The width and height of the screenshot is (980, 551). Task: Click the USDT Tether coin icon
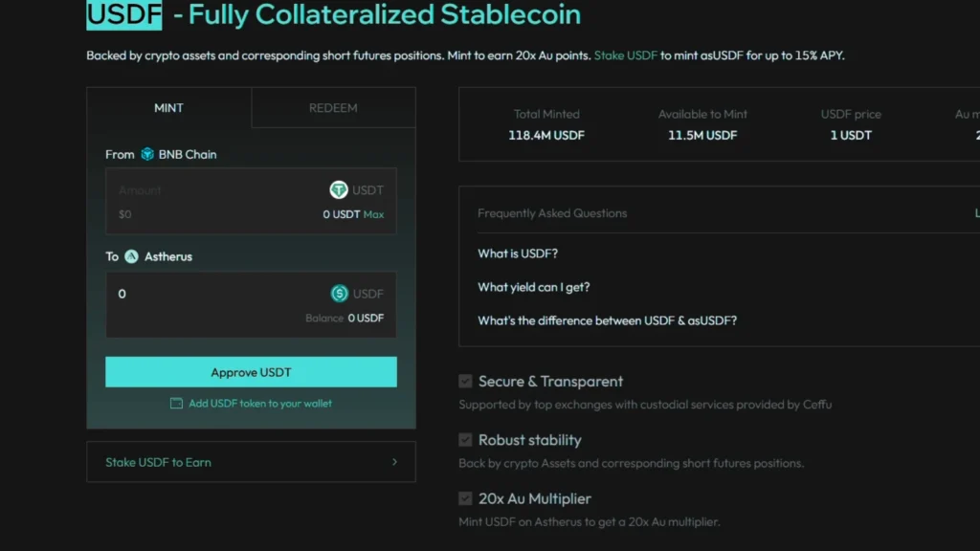pos(339,190)
